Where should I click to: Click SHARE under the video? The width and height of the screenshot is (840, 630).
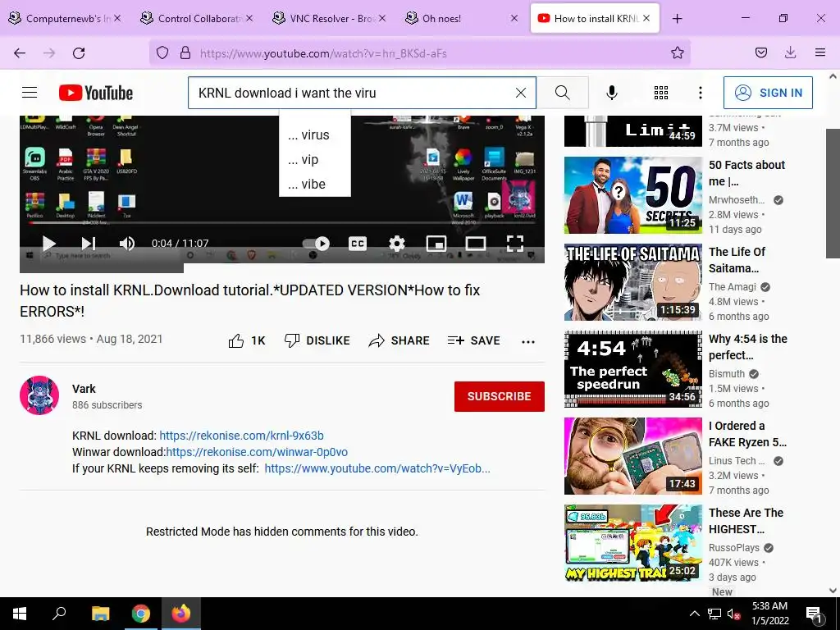tap(399, 340)
